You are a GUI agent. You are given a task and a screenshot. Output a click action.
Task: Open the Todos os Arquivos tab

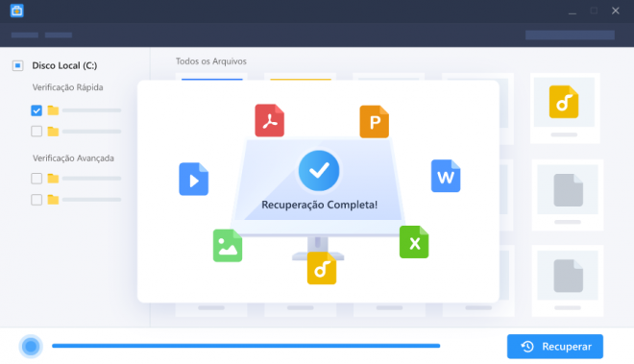coord(211,61)
